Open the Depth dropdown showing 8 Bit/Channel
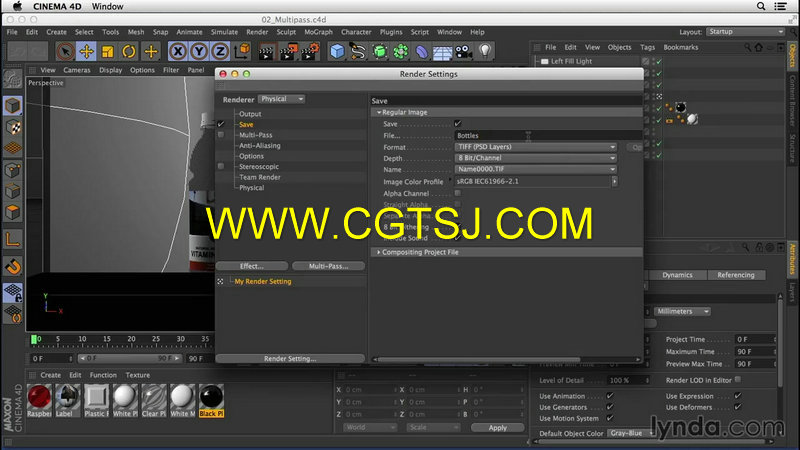The image size is (800, 450). tap(536, 158)
